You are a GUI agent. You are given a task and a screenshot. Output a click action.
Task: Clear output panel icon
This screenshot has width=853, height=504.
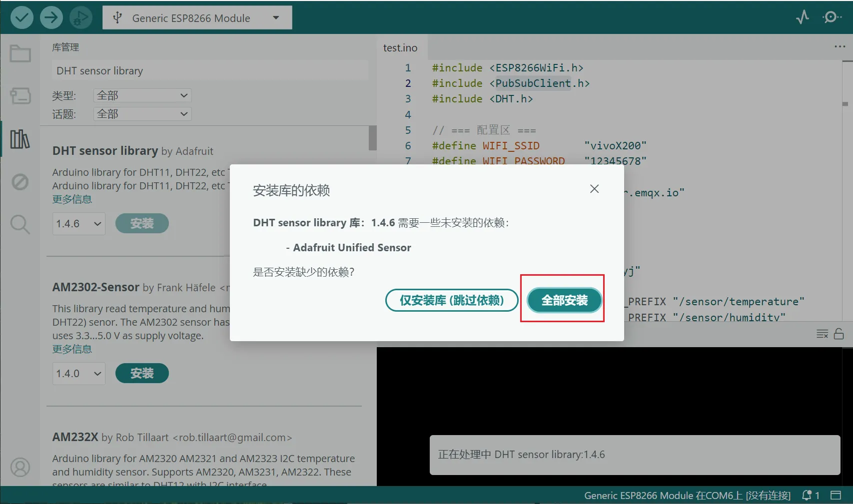click(x=822, y=334)
